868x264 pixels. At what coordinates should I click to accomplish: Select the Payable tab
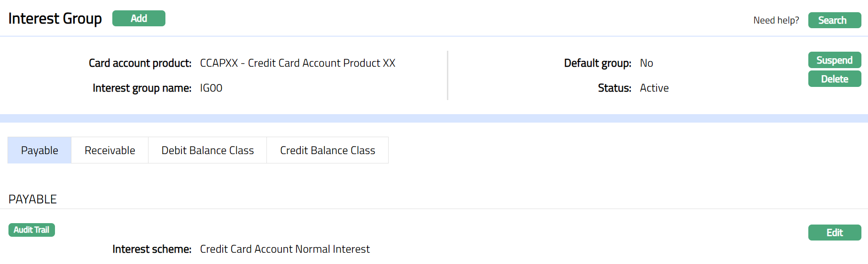pyautogui.click(x=39, y=150)
